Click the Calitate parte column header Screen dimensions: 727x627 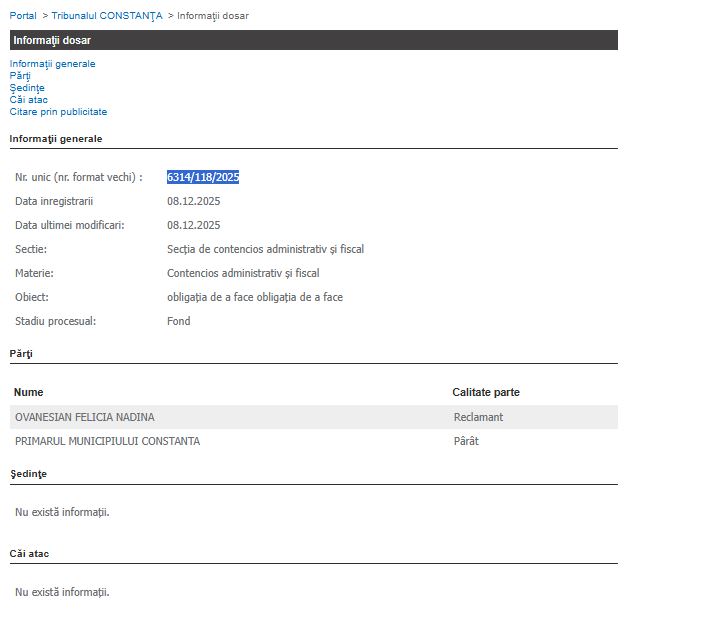pyautogui.click(x=486, y=392)
